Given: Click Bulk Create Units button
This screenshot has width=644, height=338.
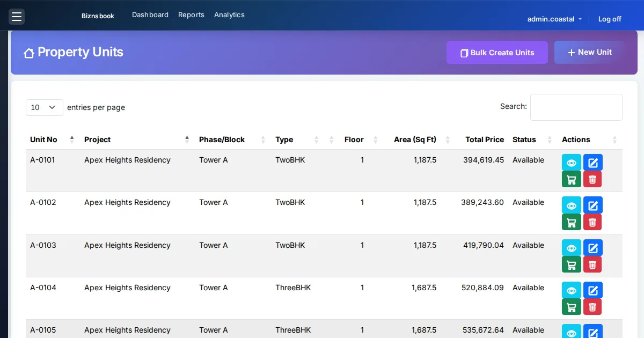Looking at the screenshot, I should pos(497,53).
